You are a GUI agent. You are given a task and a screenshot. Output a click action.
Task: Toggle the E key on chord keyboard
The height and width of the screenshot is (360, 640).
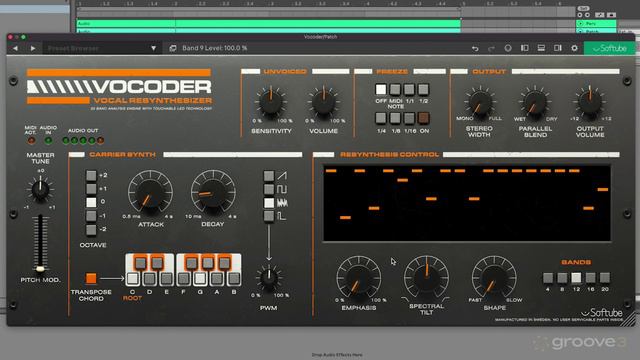pos(166,279)
